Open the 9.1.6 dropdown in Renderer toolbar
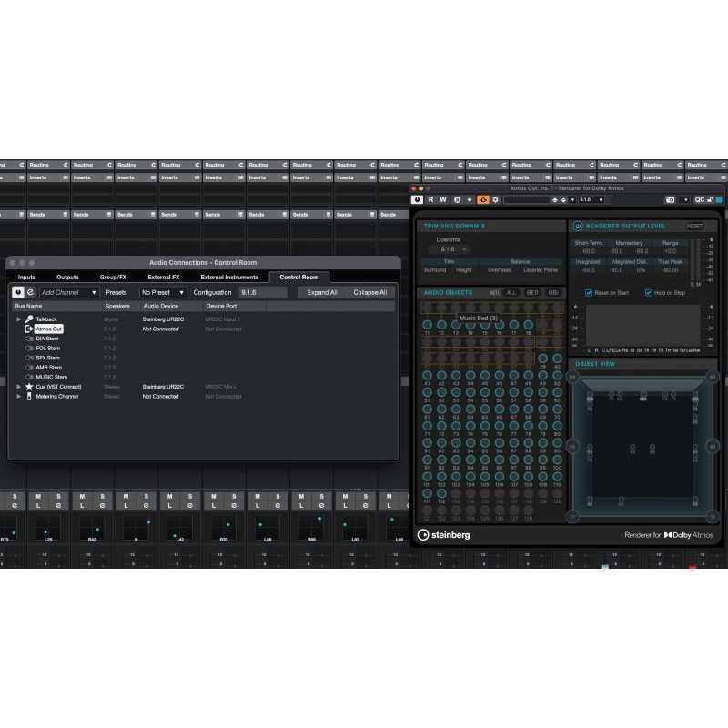Viewport: 728px width, 728px height. click(x=591, y=199)
